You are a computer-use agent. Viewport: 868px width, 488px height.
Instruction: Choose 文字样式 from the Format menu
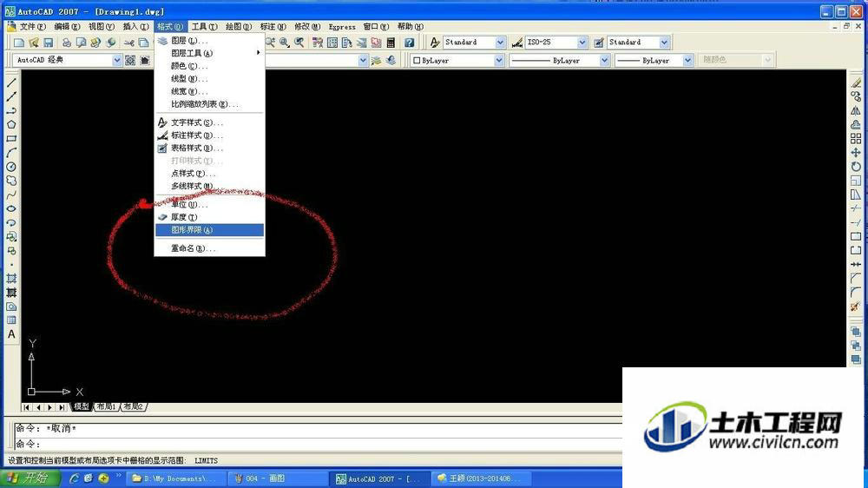[209, 122]
